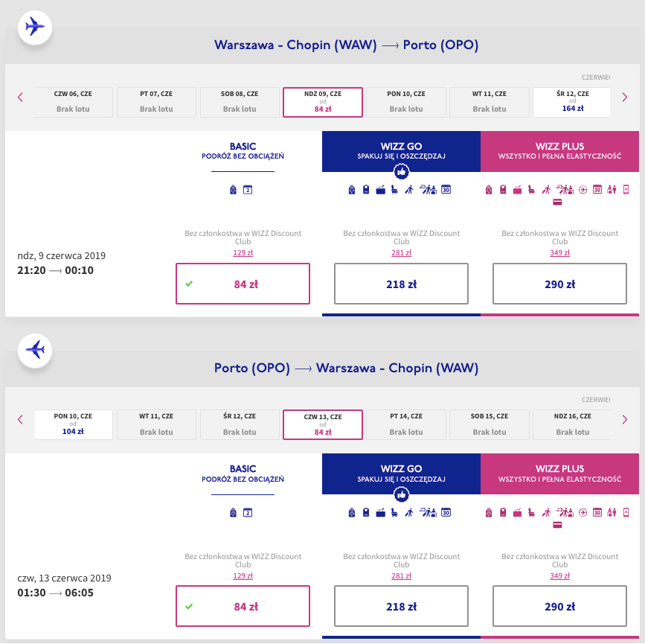The image size is (645, 644).
Task: Toggle the selected 84 zł BASIC outbound fare
Action: pyautogui.click(x=243, y=284)
